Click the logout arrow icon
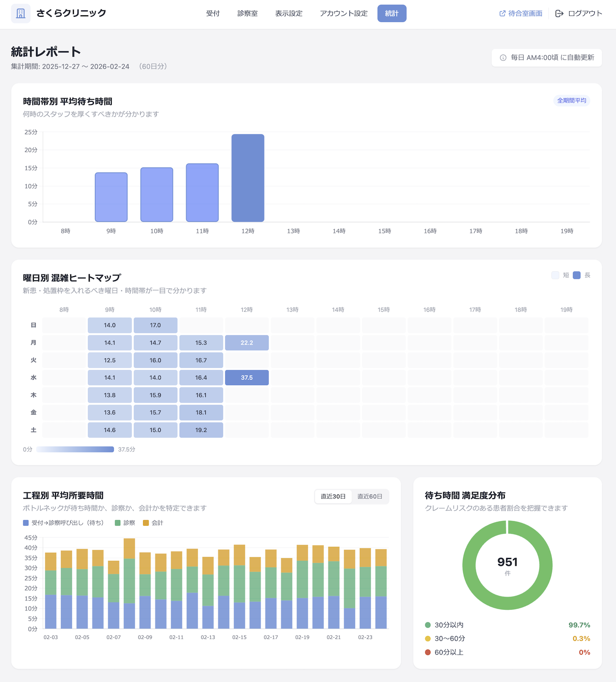 [559, 14]
